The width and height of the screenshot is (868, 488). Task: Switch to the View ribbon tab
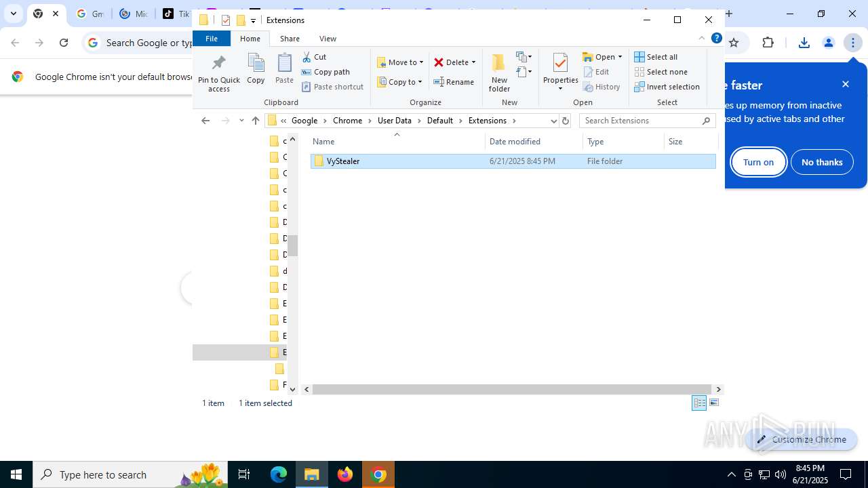(x=328, y=39)
